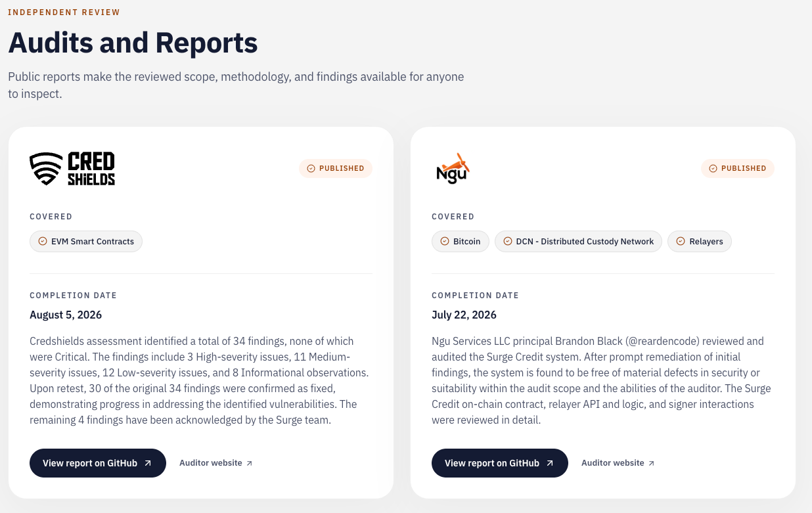Click check icon on DCN Distributed Custody chip
Screen dimensions: 812x513
[508, 242]
